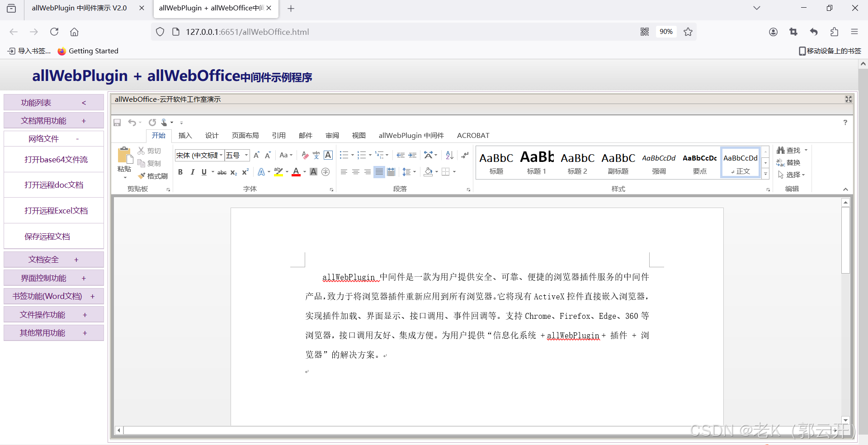Click the touch/mouse mode icon
868x445 pixels.
(x=164, y=123)
